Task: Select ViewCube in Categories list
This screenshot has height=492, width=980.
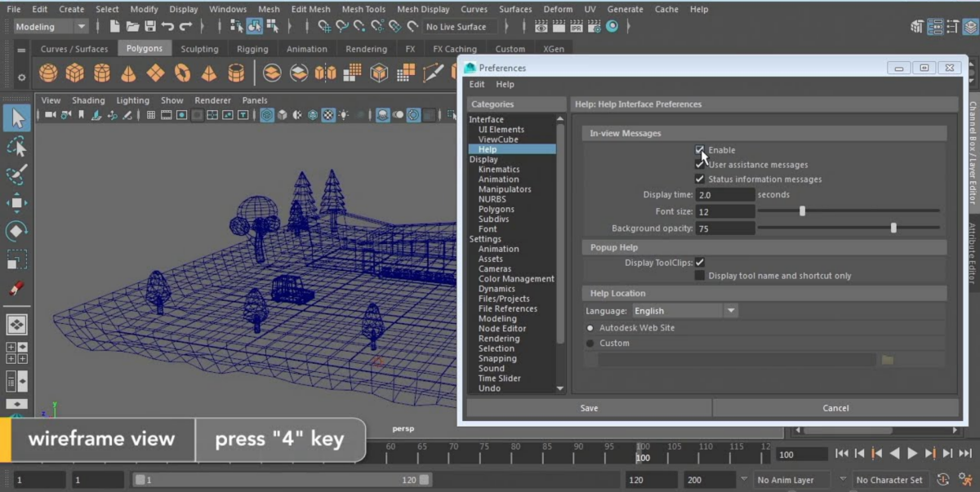Action: click(x=498, y=140)
